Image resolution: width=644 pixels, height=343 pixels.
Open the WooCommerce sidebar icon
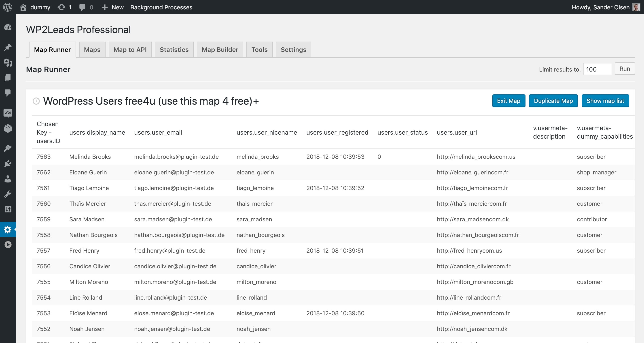8,113
